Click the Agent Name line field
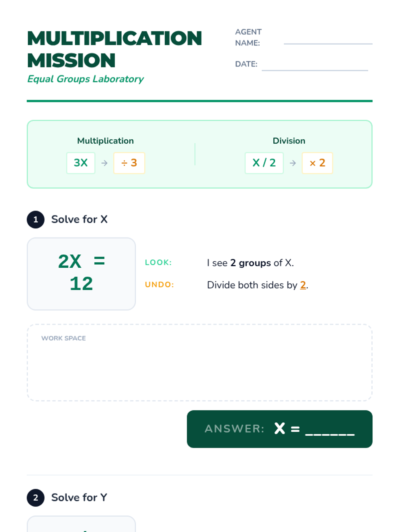This screenshot has width=399, height=532. click(x=328, y=40)
